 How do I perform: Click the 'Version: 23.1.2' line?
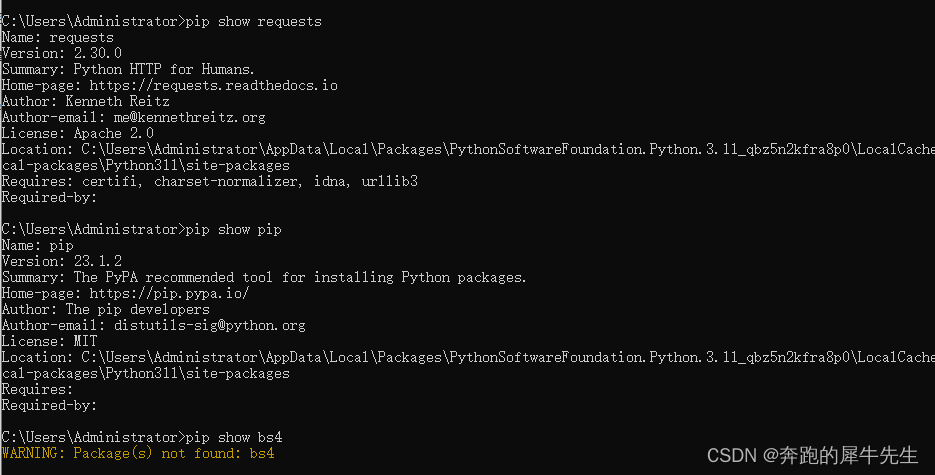click(61, 261)
